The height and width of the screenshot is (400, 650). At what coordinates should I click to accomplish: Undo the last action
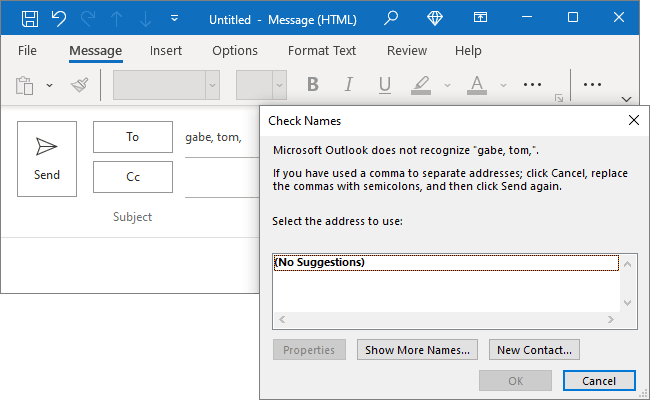(x=59, y=19)
